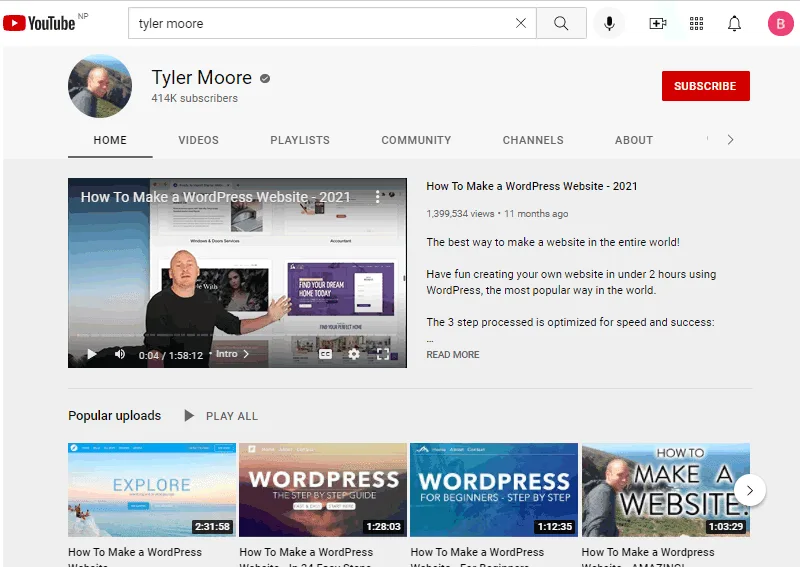The image size is (800, 567).
Task: Subscribe to the Tyler Moore channel
Action: (x=706, y=86)
